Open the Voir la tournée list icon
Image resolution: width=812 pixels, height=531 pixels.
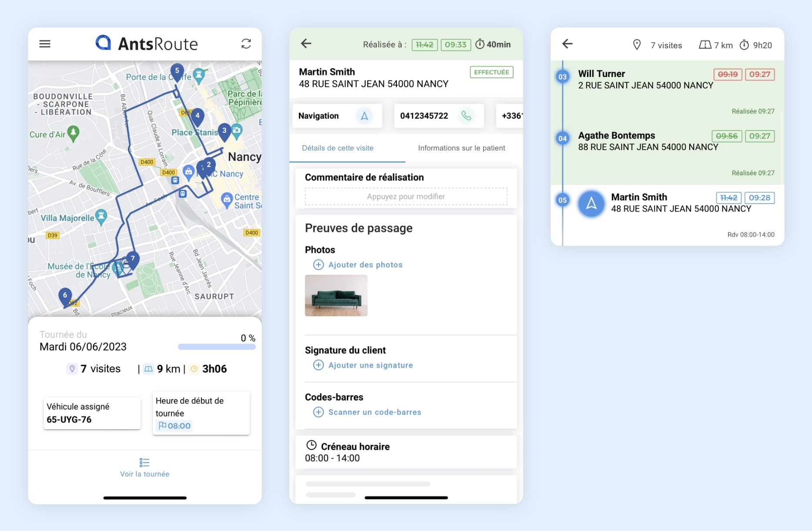(x=144, y=462)
